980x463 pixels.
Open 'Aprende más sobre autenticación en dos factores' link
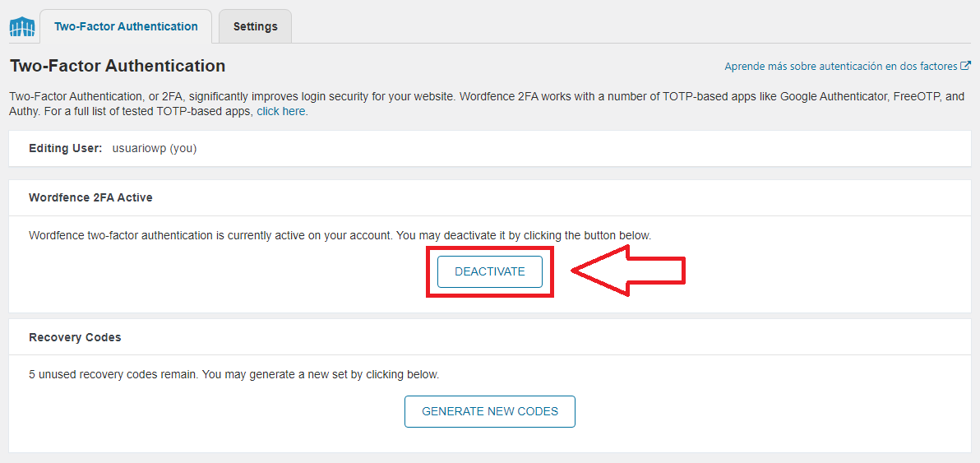pyautogui.click(x=841, y=67)
